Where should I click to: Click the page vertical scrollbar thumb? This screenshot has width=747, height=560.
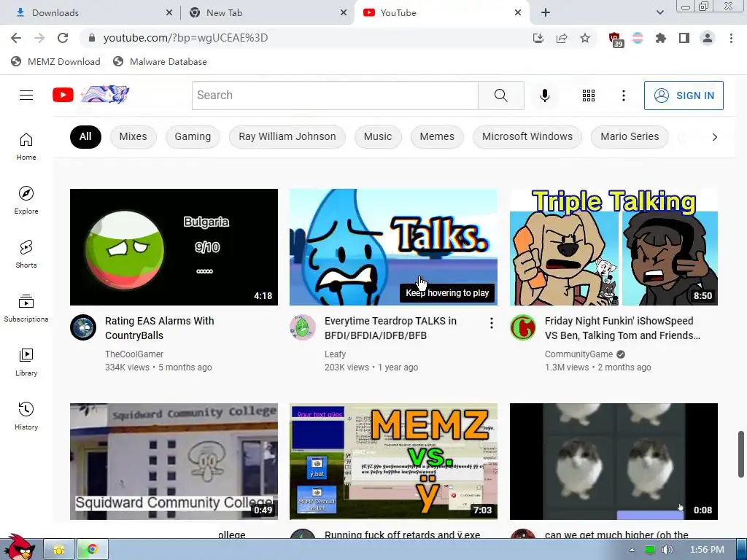coord(741,454)
